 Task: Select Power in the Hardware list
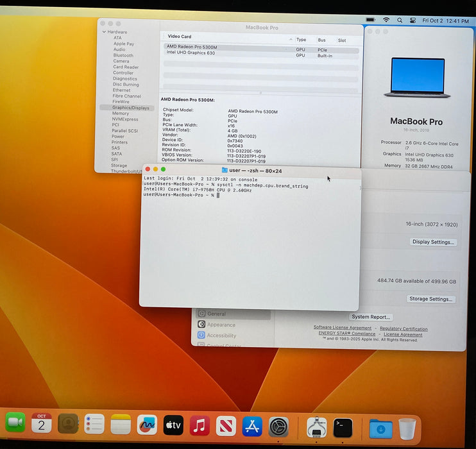pos(118,137)
